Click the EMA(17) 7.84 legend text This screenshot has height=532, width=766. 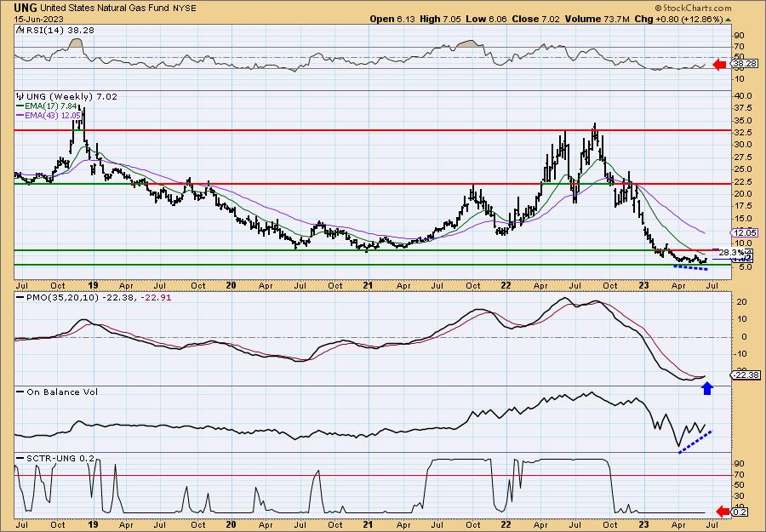[52, 106]
